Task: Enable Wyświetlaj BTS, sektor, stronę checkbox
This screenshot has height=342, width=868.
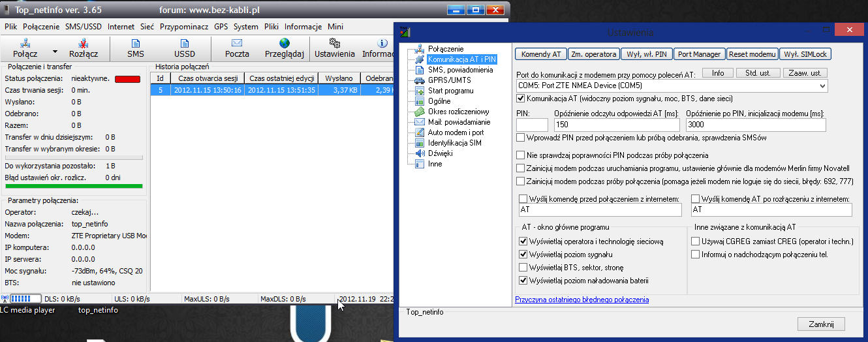Action: pos(523,268)
